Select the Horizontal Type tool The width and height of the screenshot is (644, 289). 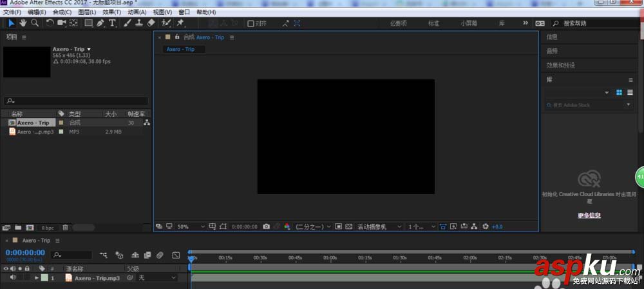click(112, 23)
